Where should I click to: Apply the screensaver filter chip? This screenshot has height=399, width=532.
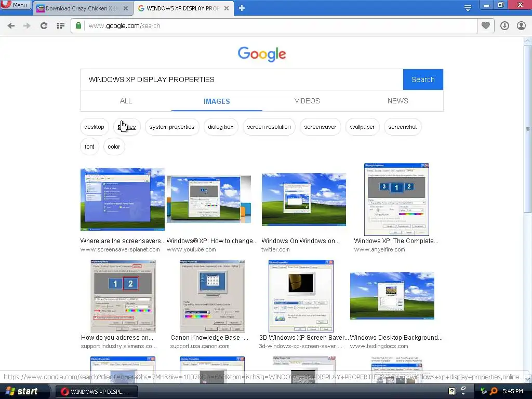click(x=320, y=127)
